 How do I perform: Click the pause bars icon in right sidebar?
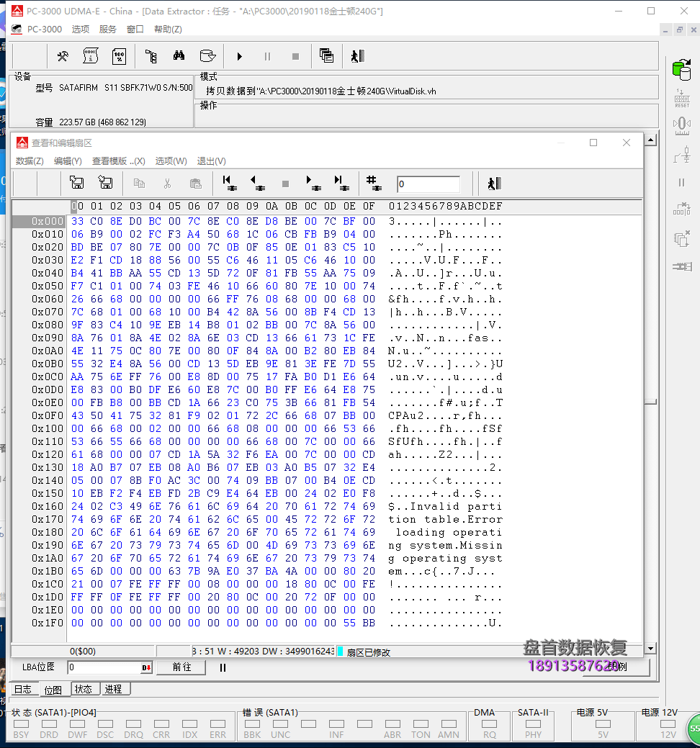point(681,182)
